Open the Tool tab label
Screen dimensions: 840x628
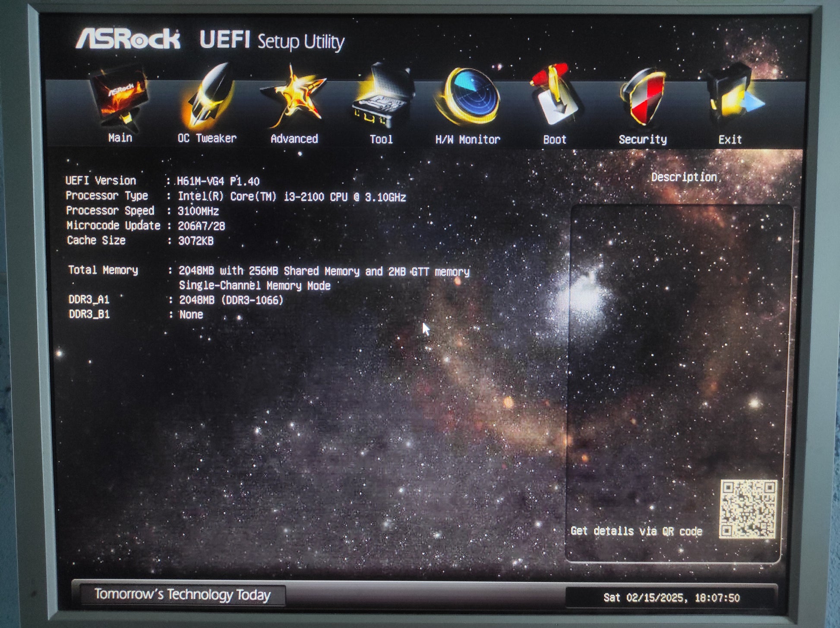coord(381,139)
